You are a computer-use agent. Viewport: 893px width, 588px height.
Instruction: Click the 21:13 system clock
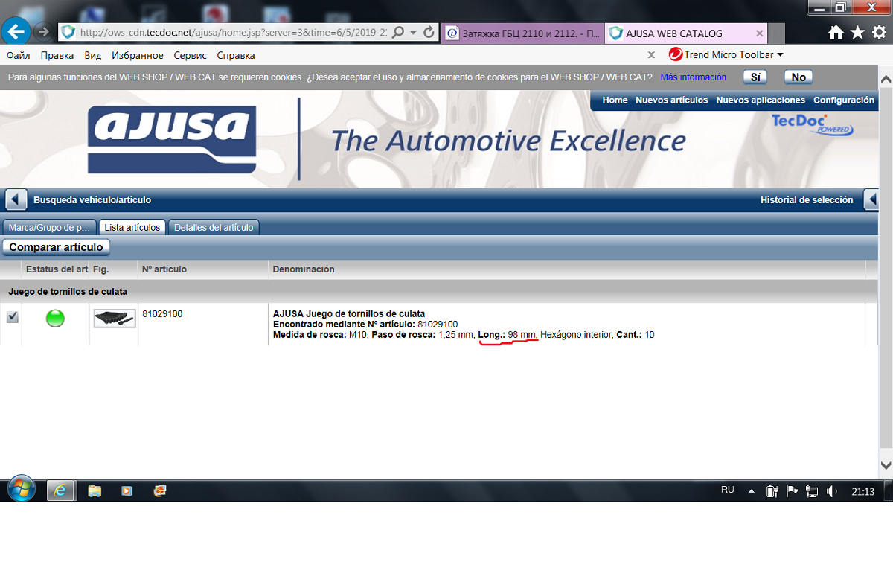[x=863, y=491]
